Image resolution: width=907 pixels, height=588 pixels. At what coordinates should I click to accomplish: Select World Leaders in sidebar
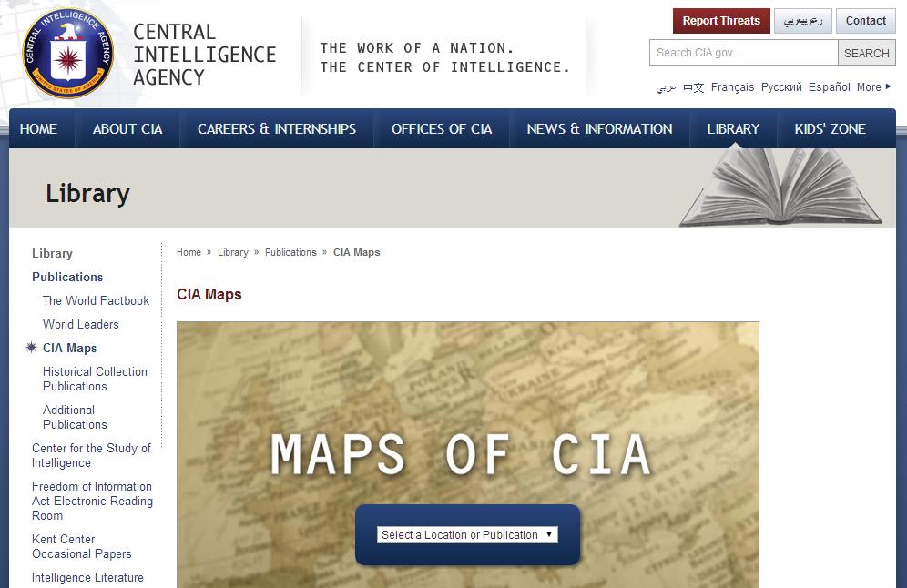click(81, 324)
